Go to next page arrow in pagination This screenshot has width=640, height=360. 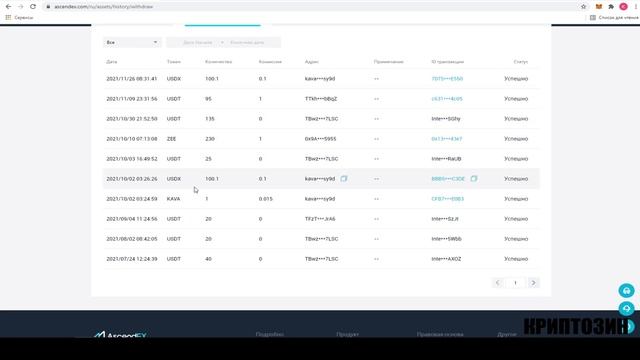533,282
